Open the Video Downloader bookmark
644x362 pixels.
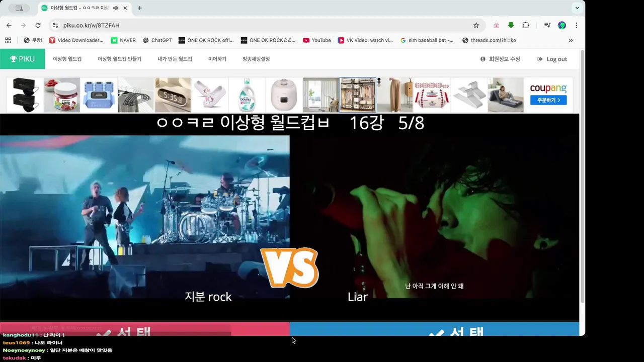coord(76,40)
